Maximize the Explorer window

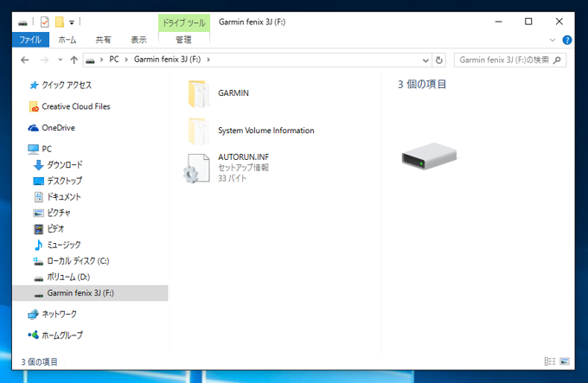click(528, 22)
